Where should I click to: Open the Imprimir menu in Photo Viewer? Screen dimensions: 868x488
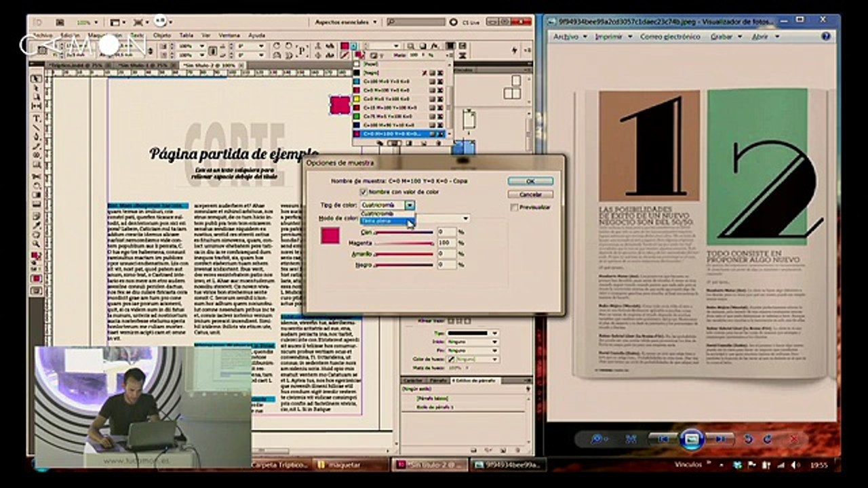point(613,37)
